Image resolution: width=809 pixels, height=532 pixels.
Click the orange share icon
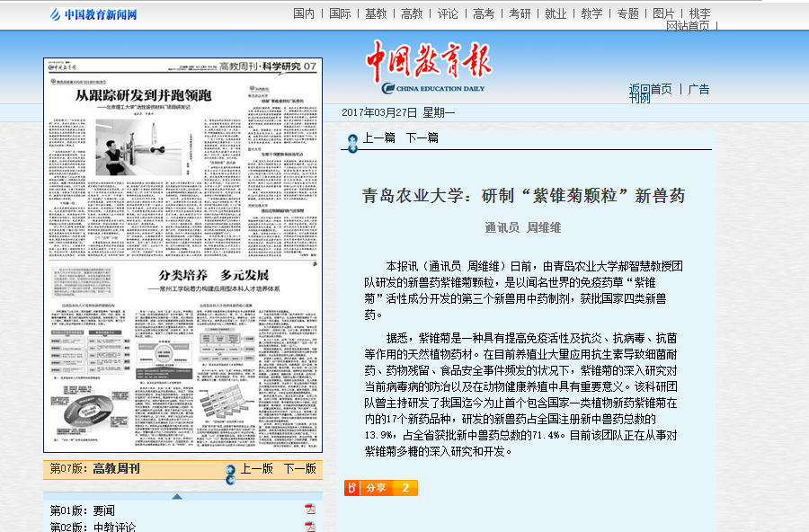(x=351, y=488)
